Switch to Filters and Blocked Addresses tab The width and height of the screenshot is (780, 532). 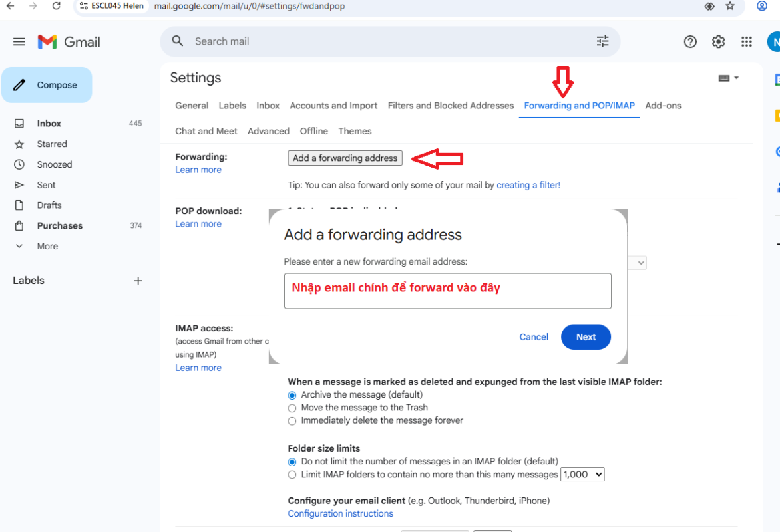point(451,106)
